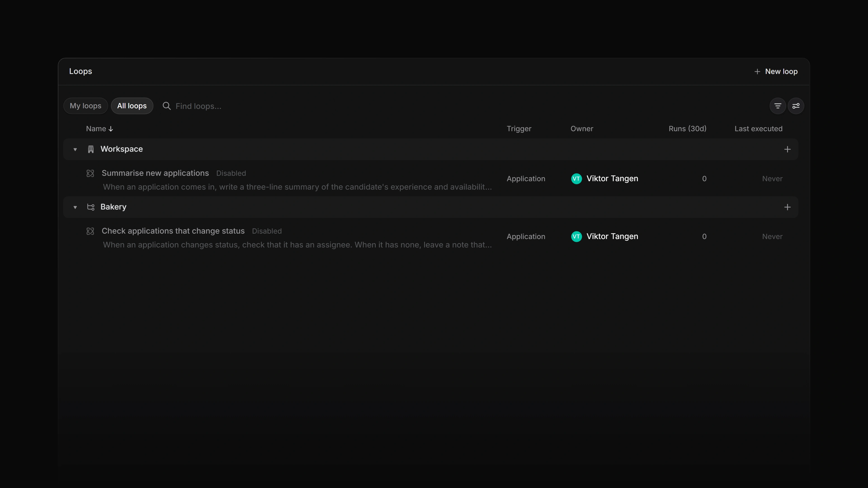Sort by the Name column header
The height and width of the screenshot is (488, 868).
(99, 129)
